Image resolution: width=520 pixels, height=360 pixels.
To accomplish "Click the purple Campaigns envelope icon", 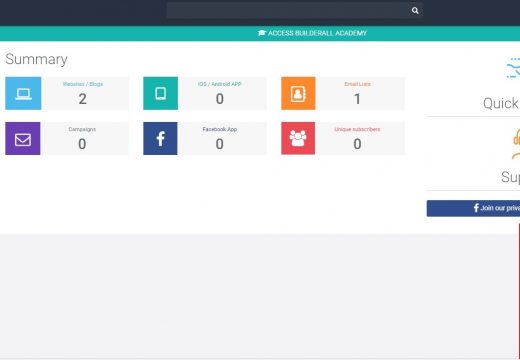I will click(x=23, y=138).
